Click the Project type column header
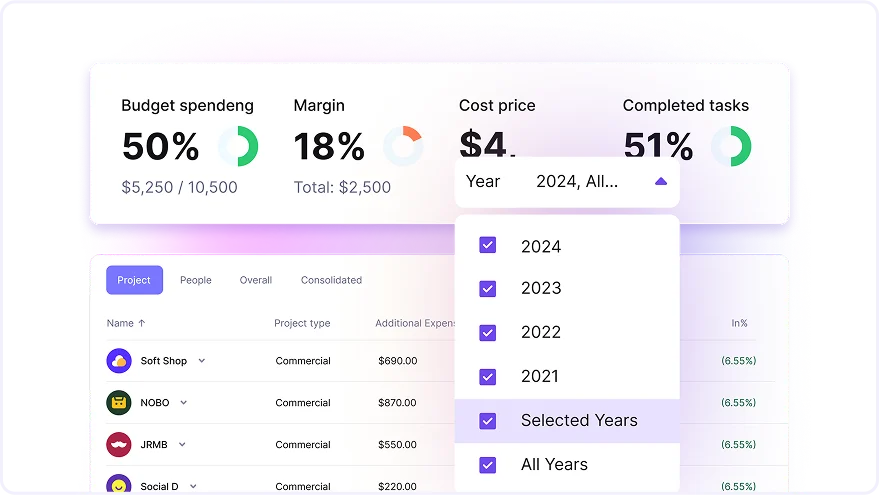Viewport: 879px width, 495px height. [302, 324]
